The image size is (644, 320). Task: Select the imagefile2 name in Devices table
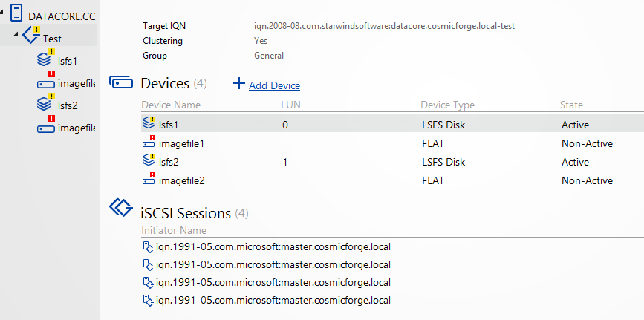point(181,180)
